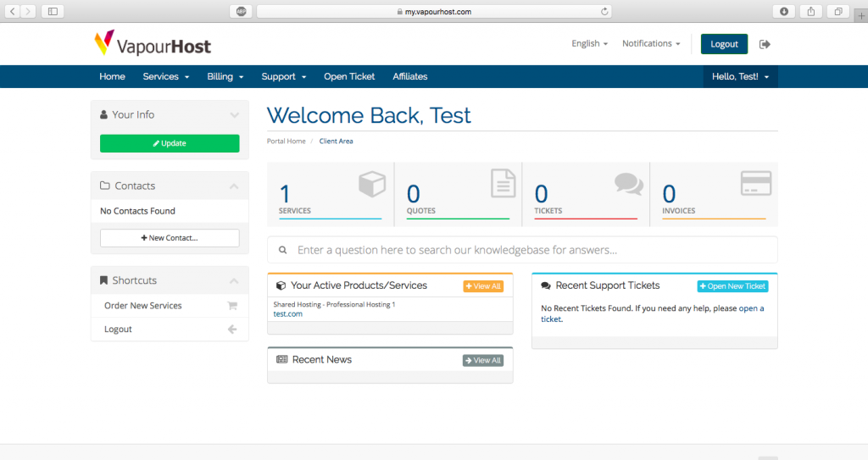Select Affiliates in navigation bar
The height and width of the screenshot is (460, 868).
(410, 76)
